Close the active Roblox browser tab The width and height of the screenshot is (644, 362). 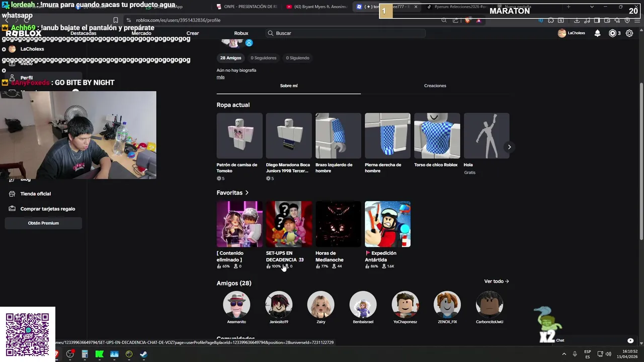pyautogui.click(x=416, y=7)
